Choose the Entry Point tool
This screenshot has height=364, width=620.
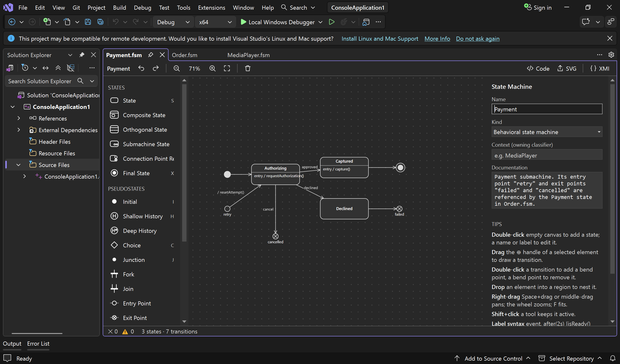point(142,303)
